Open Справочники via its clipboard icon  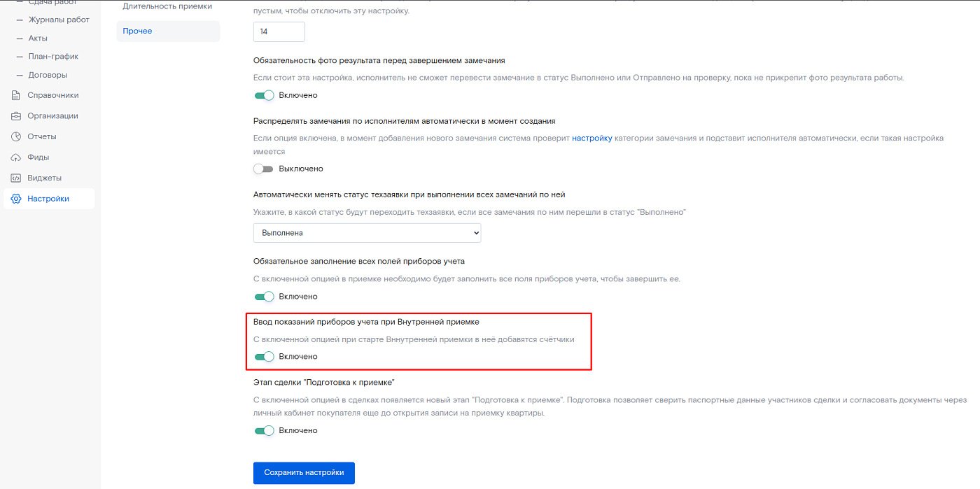(x=15, y=95)
